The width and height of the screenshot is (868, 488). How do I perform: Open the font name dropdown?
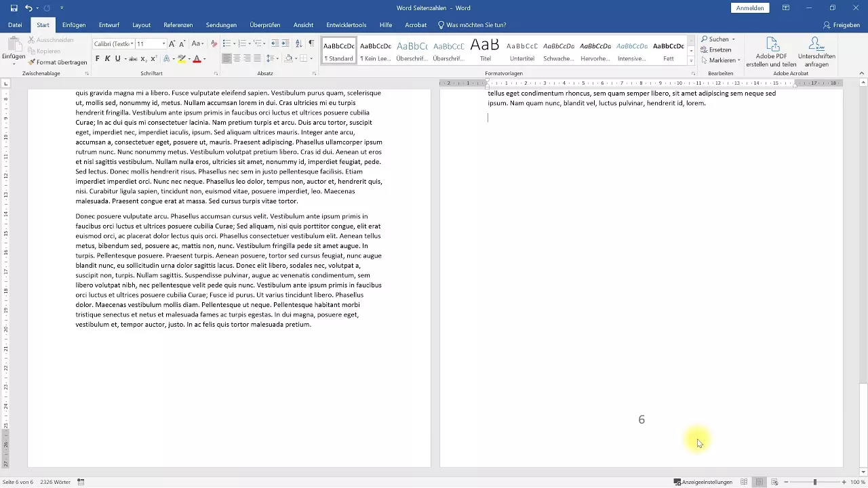point(133,44)
